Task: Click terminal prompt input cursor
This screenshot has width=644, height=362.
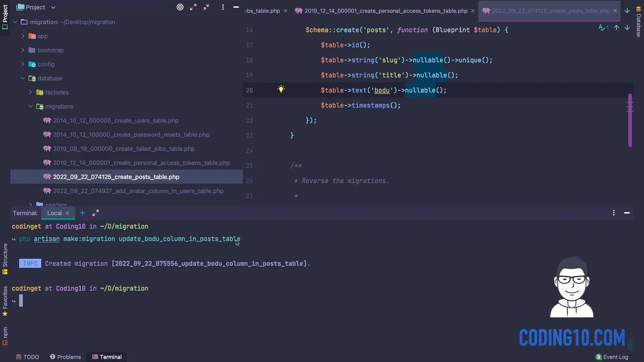Action: [21, 301]
